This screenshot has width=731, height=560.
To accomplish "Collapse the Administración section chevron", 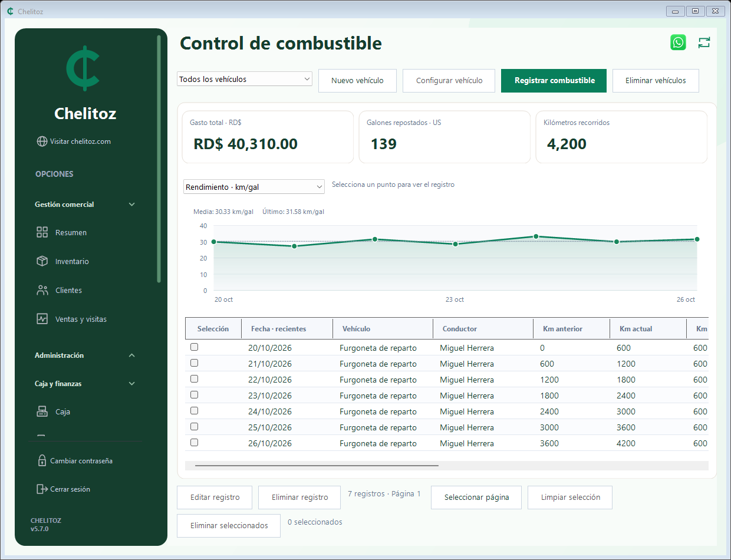I will pyautogui.click(x=132, y=355).
